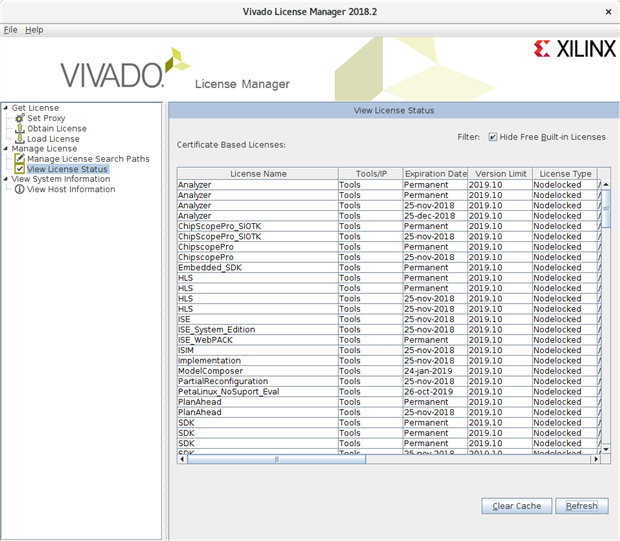Select the ISE_System_Edition license row

pos(389,329)
